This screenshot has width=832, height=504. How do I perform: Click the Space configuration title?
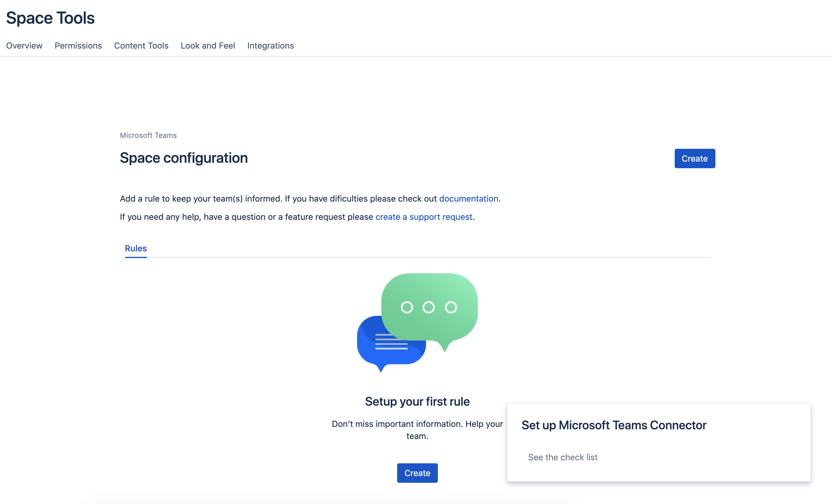coord(184,158)
